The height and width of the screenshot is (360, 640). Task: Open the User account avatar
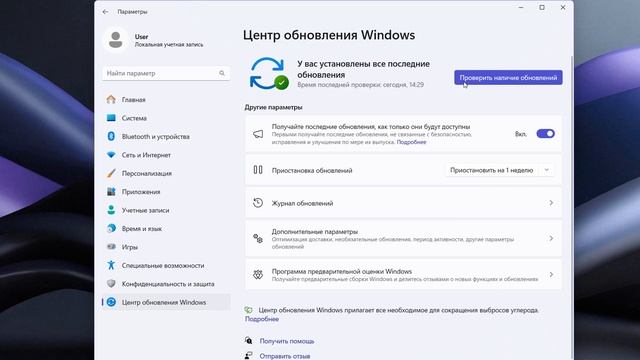(116, 40)
